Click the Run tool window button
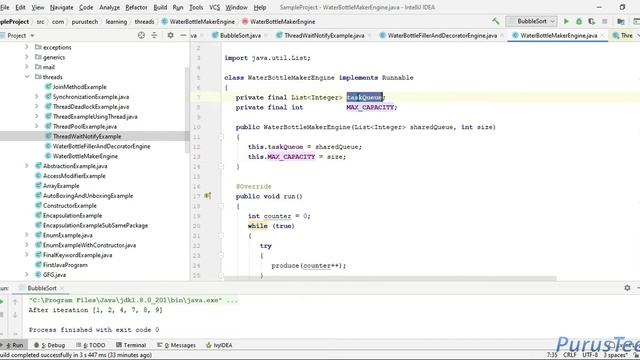The image size is (640, 360). point(14,345)
